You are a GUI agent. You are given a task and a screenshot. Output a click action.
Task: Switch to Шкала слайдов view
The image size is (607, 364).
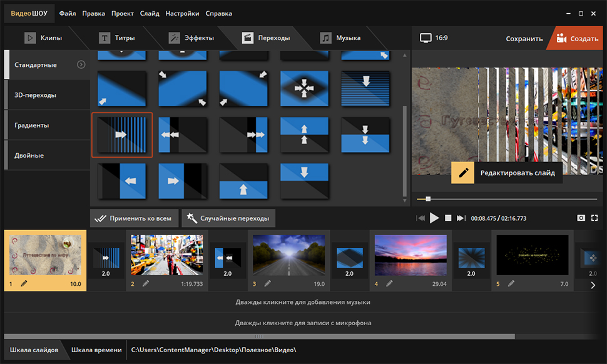[x=34, y=350]
